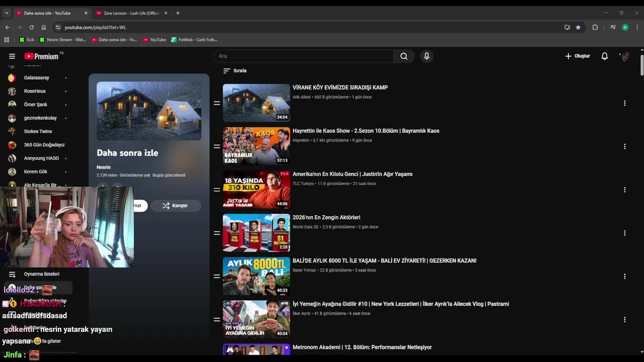Image resolution: width=644 pixels, height=362 pixels.
Task: Click the Karıştır shuffle button
Action: 176,206
